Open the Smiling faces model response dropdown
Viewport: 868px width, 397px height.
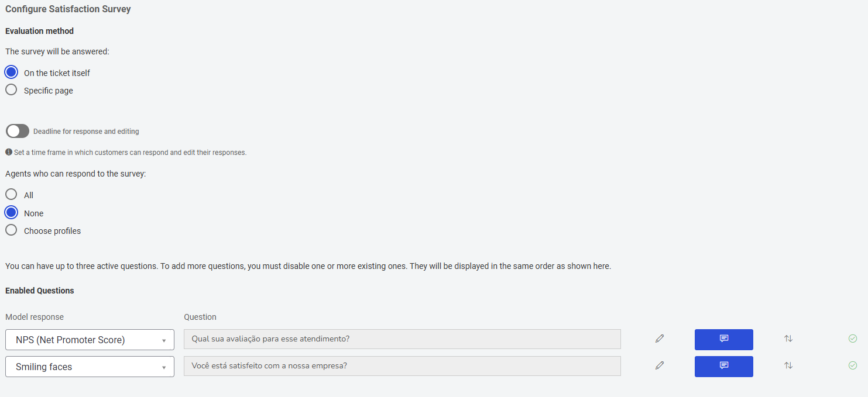tap(90, 367)
